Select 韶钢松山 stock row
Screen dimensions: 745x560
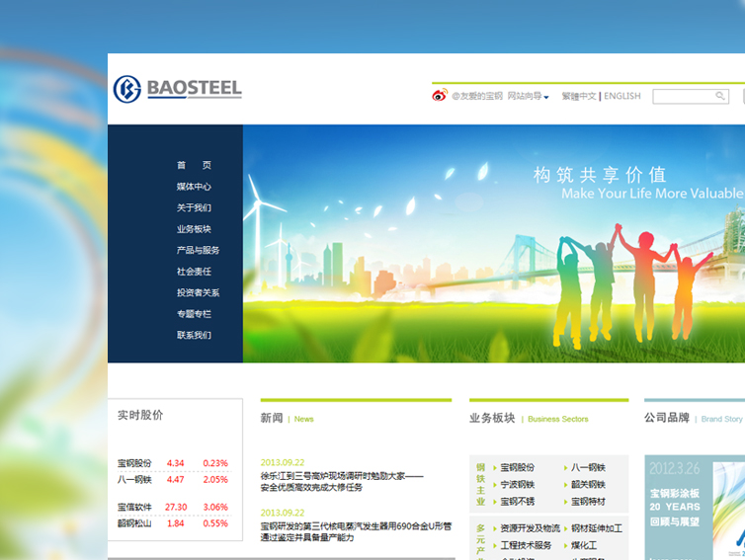[x=173, y=522]
